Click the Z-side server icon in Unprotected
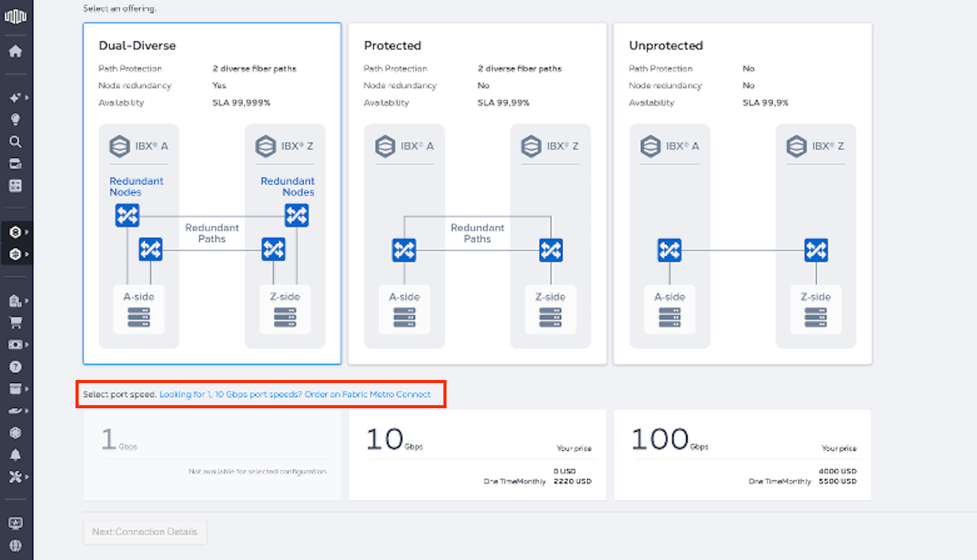Viewport: 977px width, 560px height. (816, 317)
